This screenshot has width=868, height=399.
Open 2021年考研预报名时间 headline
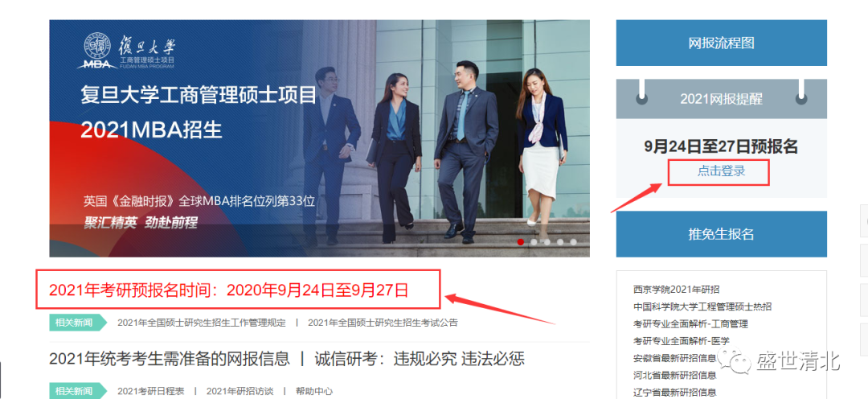click(x=228, y=290)
